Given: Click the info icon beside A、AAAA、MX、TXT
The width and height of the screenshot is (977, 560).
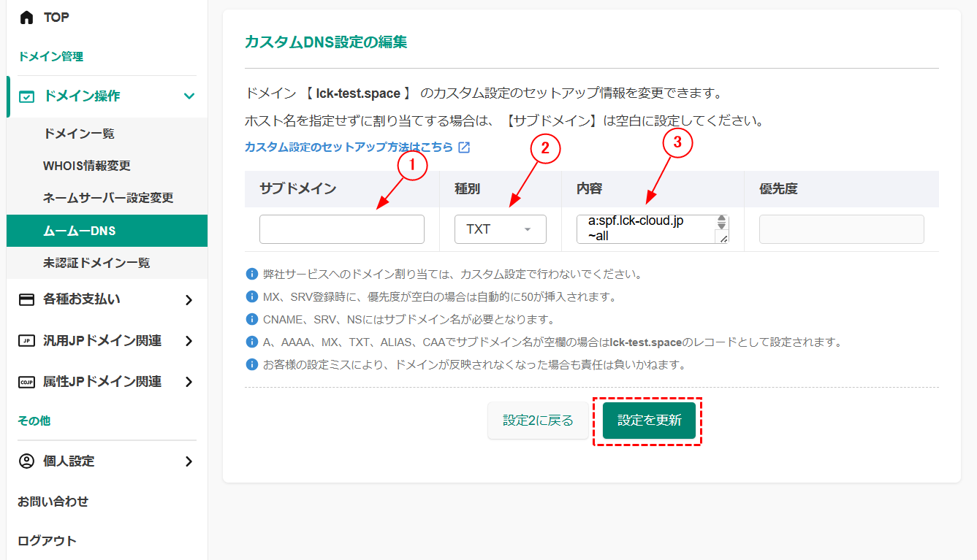Looking at the screenshot, I should (252, 342).
